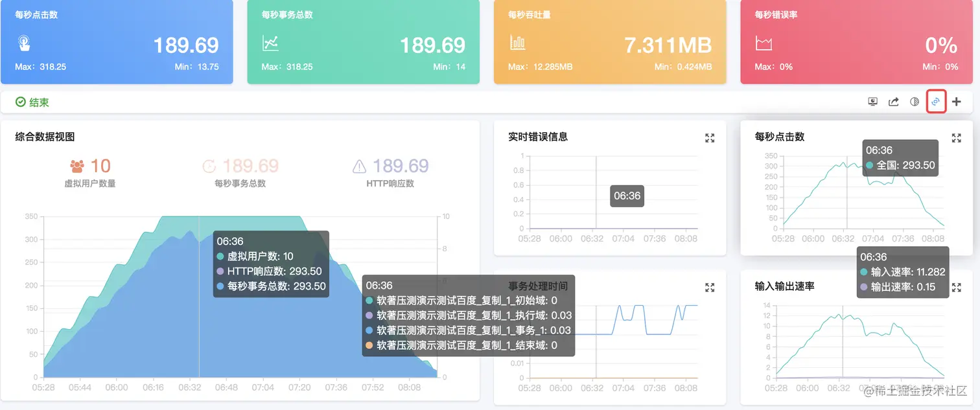The width and height of the screenshot is (980, 410).
Task: Click the 每秒点击数 title on blue card
Action: 36,14
